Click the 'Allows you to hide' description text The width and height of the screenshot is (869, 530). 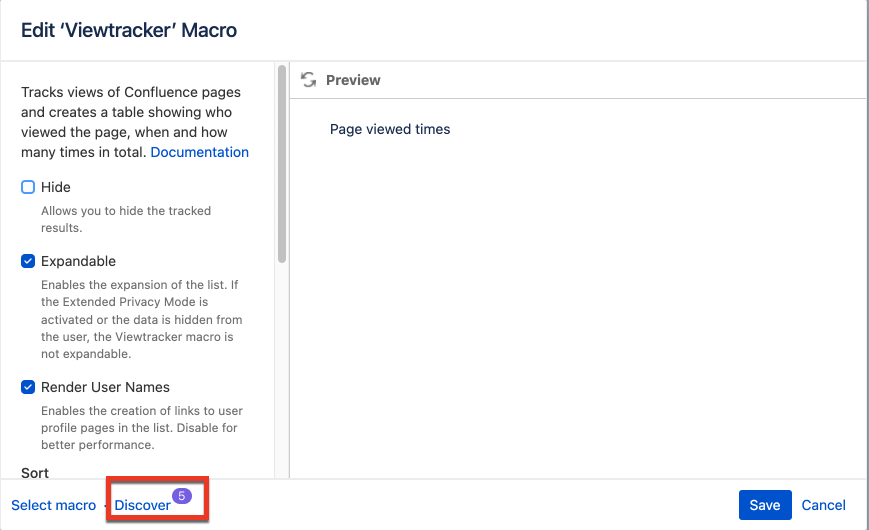click(x=126, y=219)
